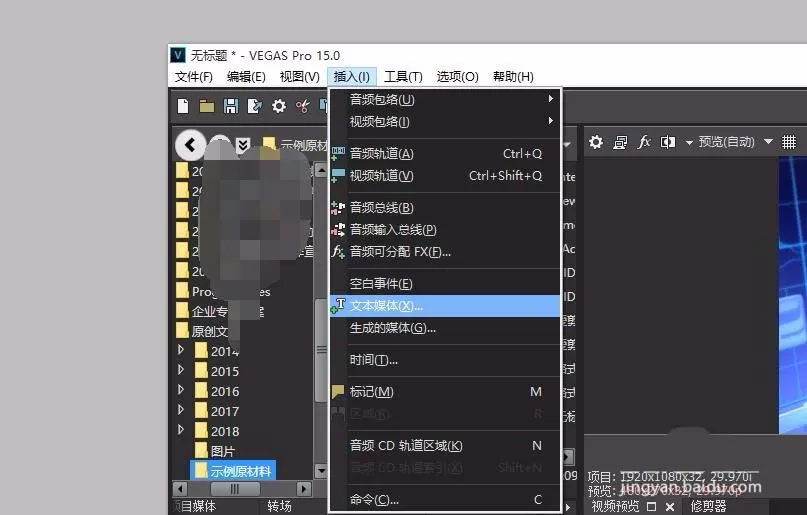
Task: Choose 音频 CD 轨道区域(K) entry
Action: click(445, 446)
